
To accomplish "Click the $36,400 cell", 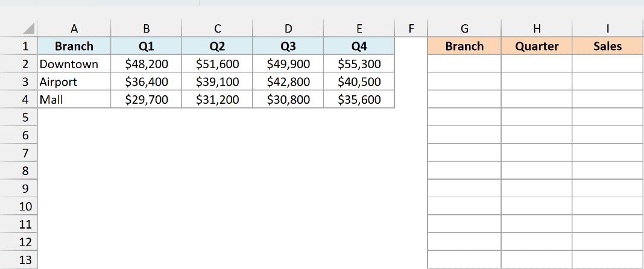I will (146, 82).
